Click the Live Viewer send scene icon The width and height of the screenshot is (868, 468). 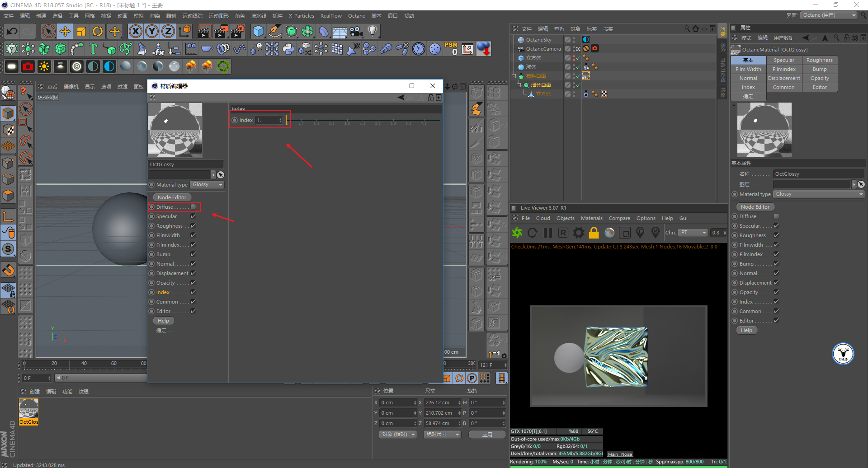click(x=517, y=233)
